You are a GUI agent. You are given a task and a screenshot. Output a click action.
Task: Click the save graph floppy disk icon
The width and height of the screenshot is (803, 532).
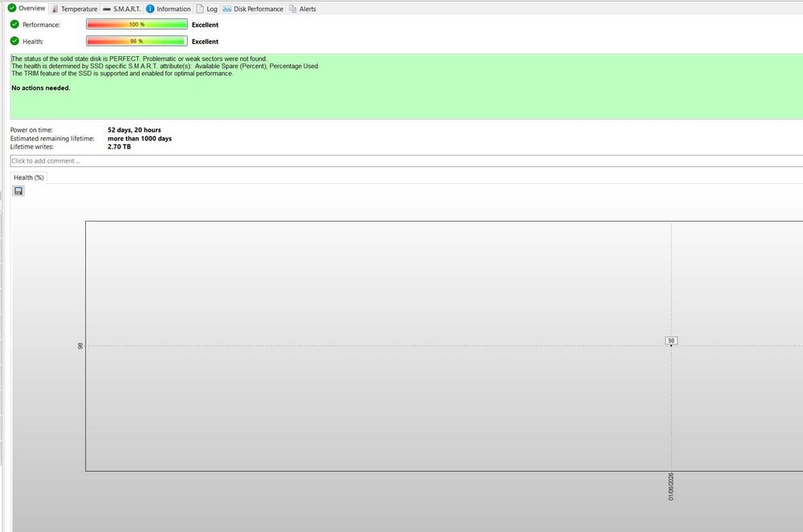click(x=18, y=191)
